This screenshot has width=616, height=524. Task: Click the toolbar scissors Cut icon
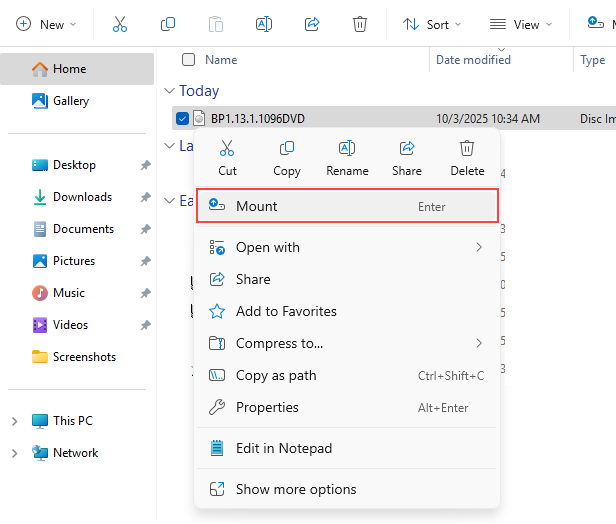(120, 24)
